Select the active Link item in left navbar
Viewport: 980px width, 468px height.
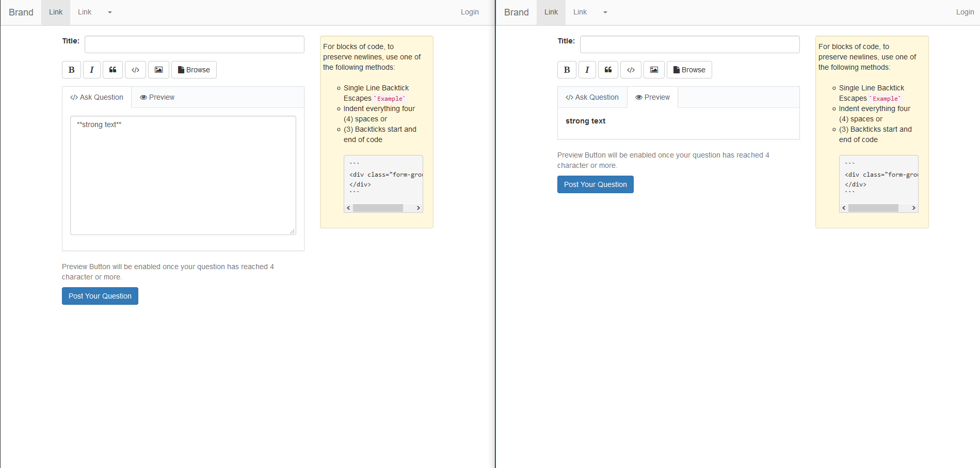click(56, 12)
